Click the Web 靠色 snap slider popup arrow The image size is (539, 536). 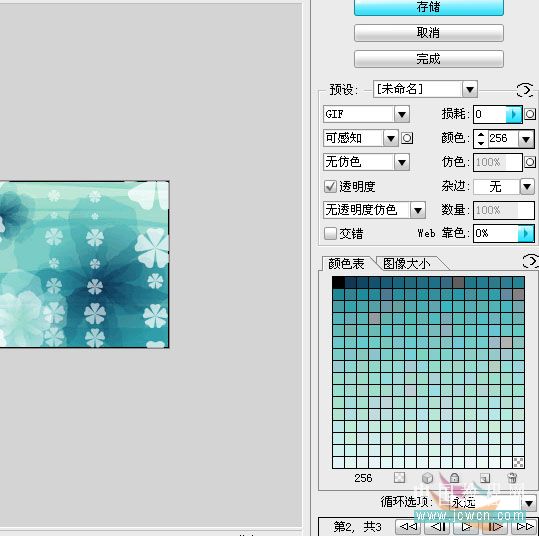(526, 233)
